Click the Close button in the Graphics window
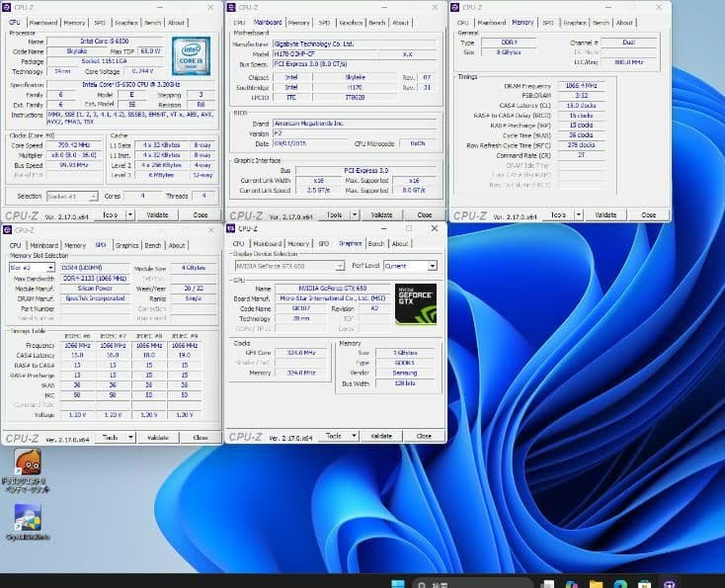This screenshot has height=588, width=725. tap(424, 436)
